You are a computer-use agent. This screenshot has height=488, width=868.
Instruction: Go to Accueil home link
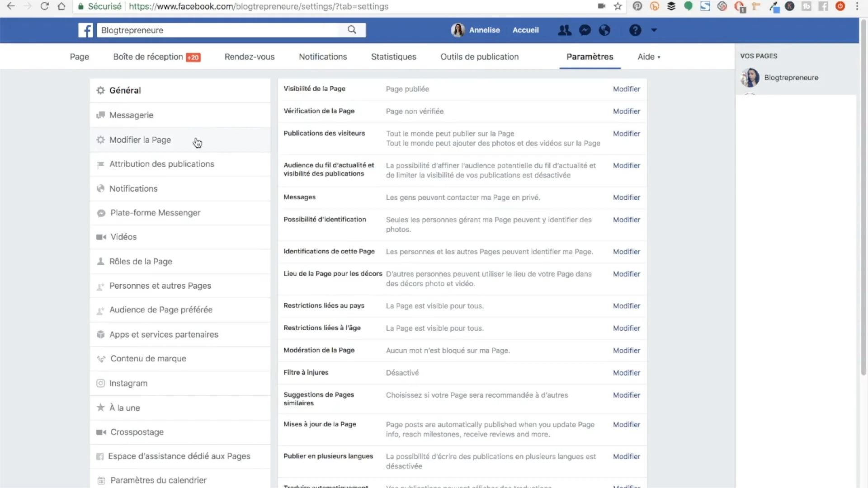click(x=525, y=30)
